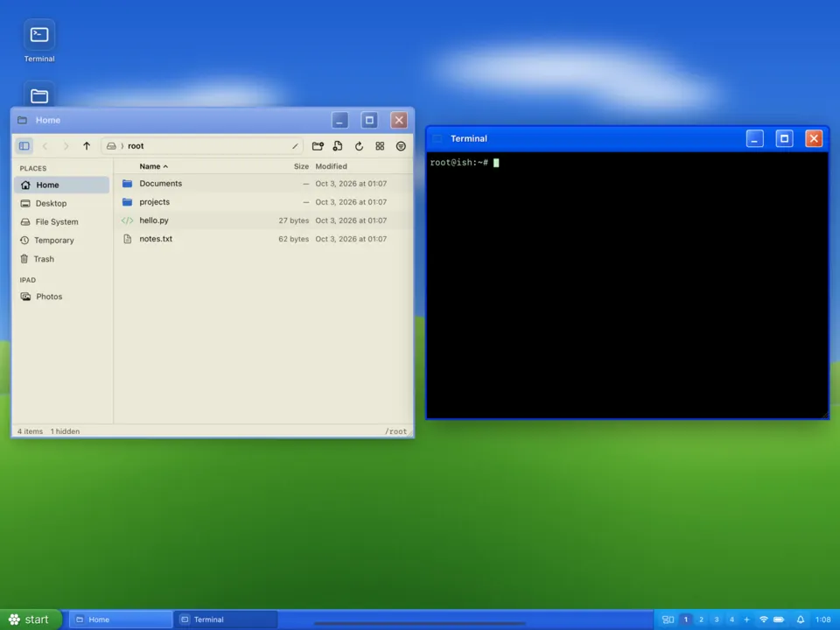Click the '1 hidden' status bar text
This screenshot has width=840, height=630.
click(x=65, y=431)
